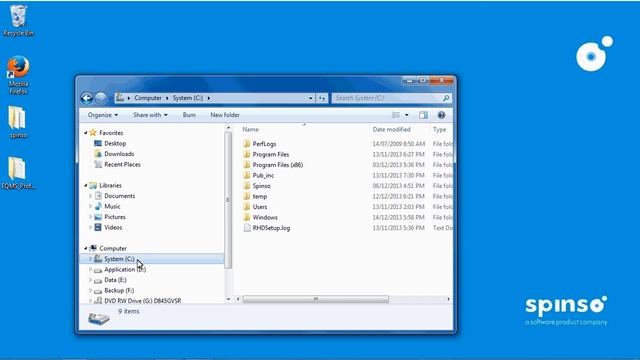Collapse the Computer section
The height and width of the screenshot is (360, 640).
point(86,248)
